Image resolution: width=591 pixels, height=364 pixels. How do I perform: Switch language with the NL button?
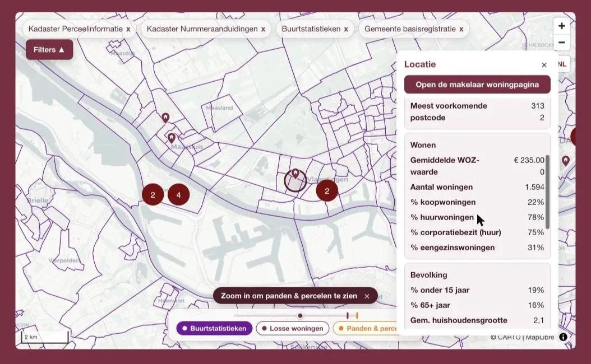pyautogui.click(x=562, y=64)
